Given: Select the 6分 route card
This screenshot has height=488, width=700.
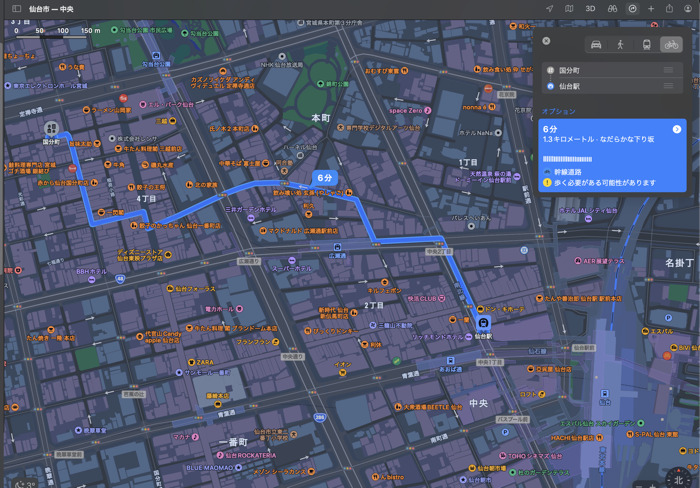Looking at the screenshot, I should click(x=612, y=155).
